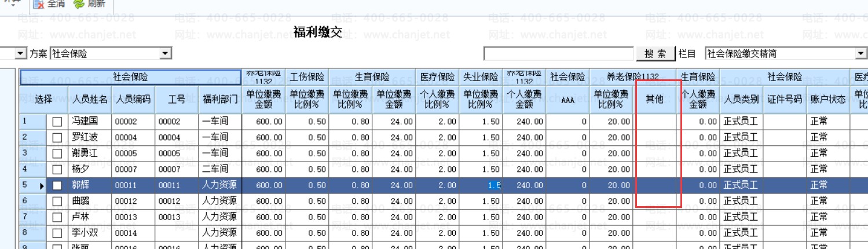Click the 福利部门 column header
Screen dimensions: 868x249
[x=219, y=100]
